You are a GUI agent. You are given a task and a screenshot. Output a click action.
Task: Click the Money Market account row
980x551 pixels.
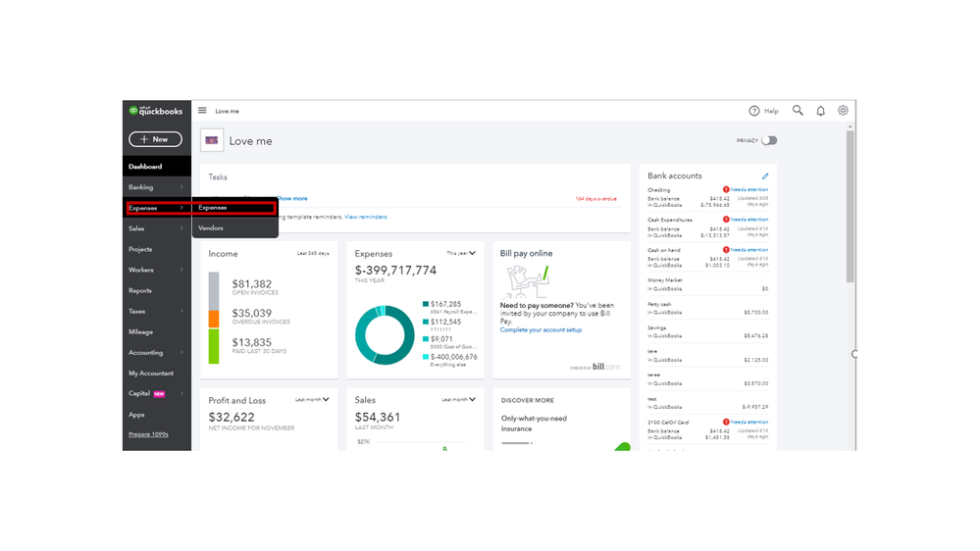click(707, 284)
